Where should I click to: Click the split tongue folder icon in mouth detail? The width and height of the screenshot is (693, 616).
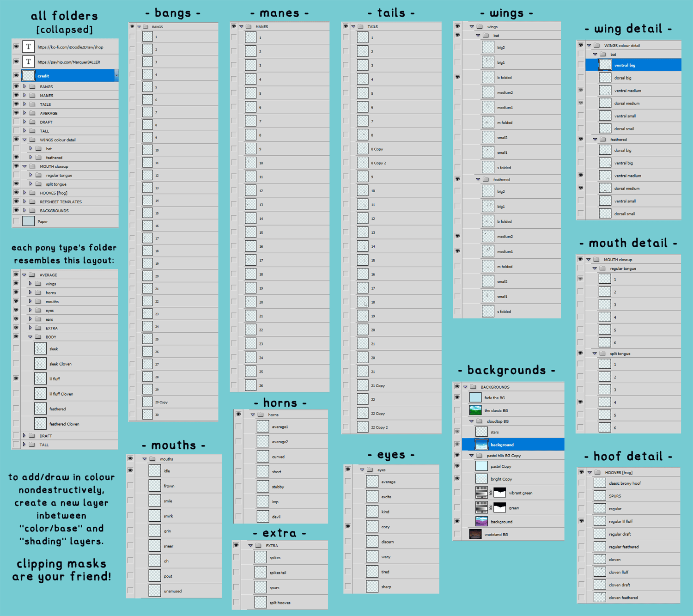pyautogui.click(x=602, y=354)
